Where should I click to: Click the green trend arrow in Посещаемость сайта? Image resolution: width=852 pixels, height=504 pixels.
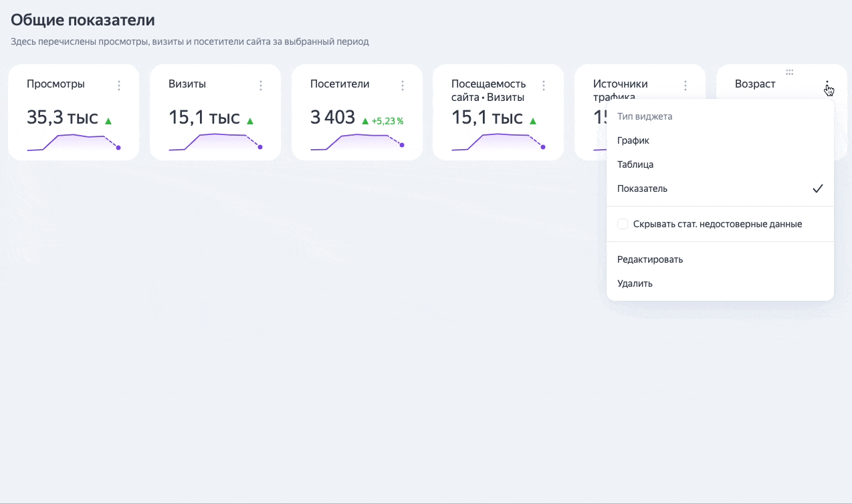point(533,121)
